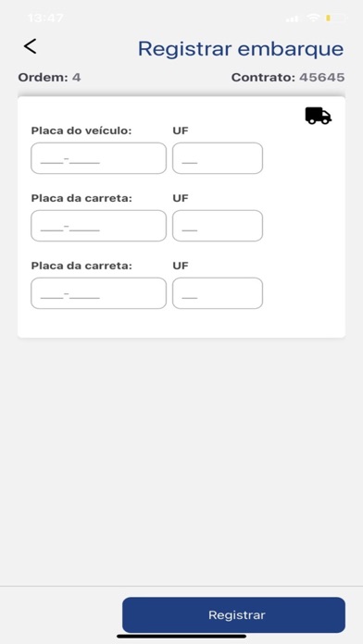This screenshot has height=644, width=363.
Task: Tap the Ordem: 4 label
Action: 49,77
